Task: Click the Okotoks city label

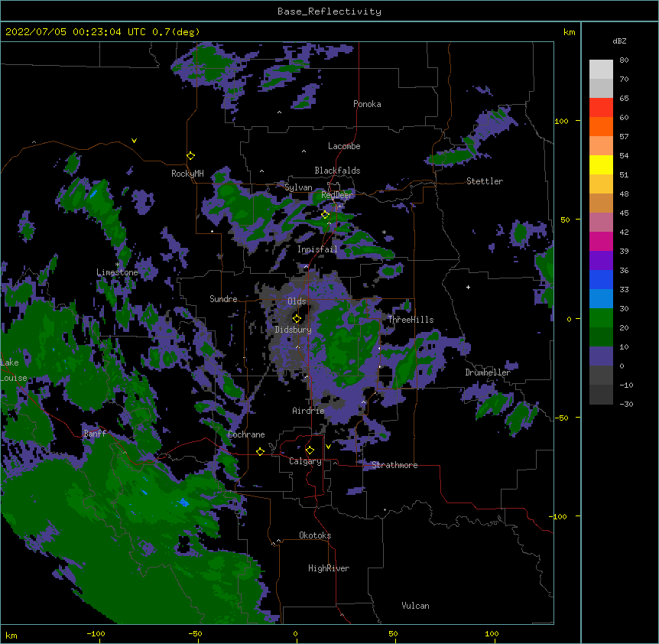Action: click(x=315, y=535)
